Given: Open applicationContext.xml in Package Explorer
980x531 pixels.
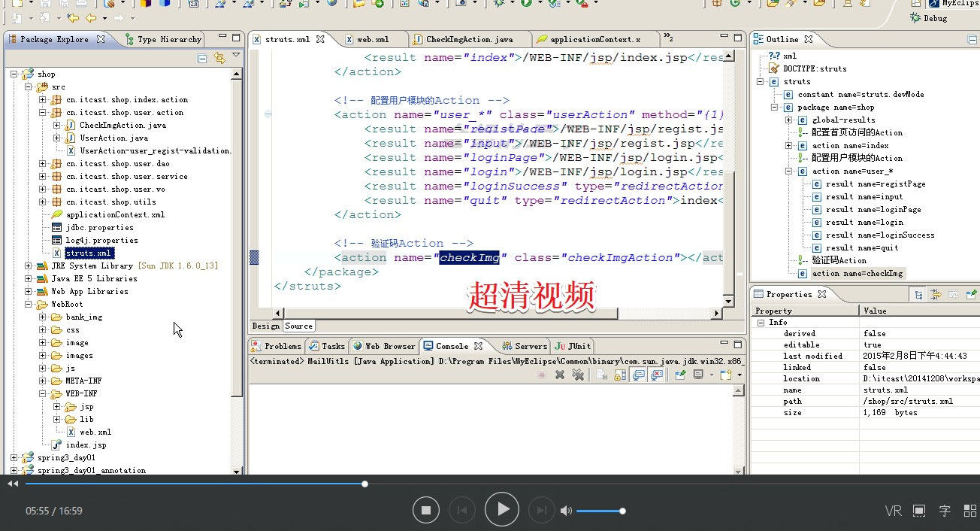Looking at the screenshot, I should coord(114,214).
